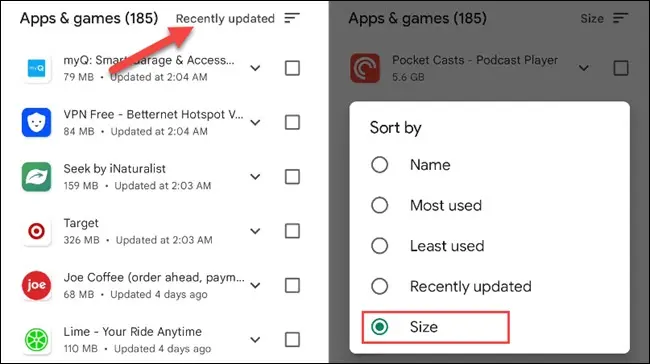Click the 326 MB size text for Target
The image size is (650, 364).
click(x=81, y=240)
